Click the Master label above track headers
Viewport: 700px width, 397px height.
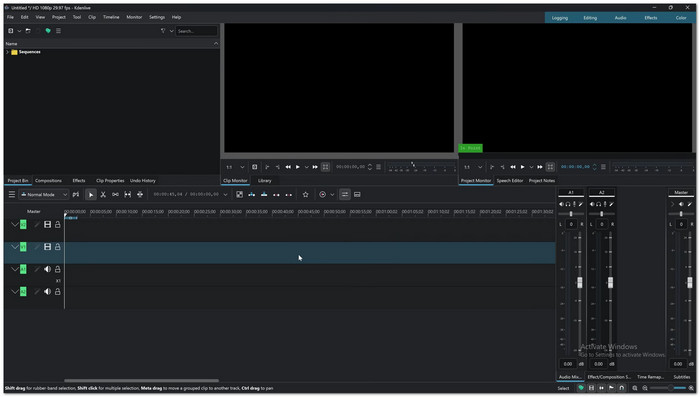point(33,212)
